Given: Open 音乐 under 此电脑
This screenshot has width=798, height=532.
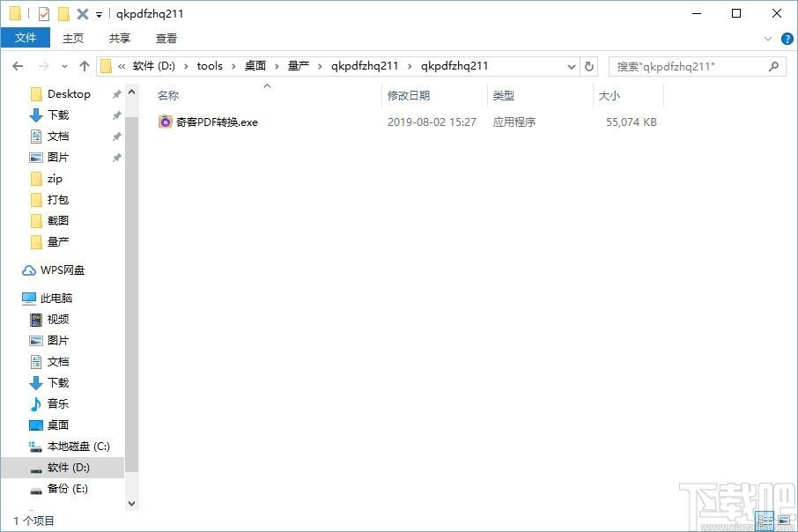Looking at the screenshot, I should tap(58, 403).
